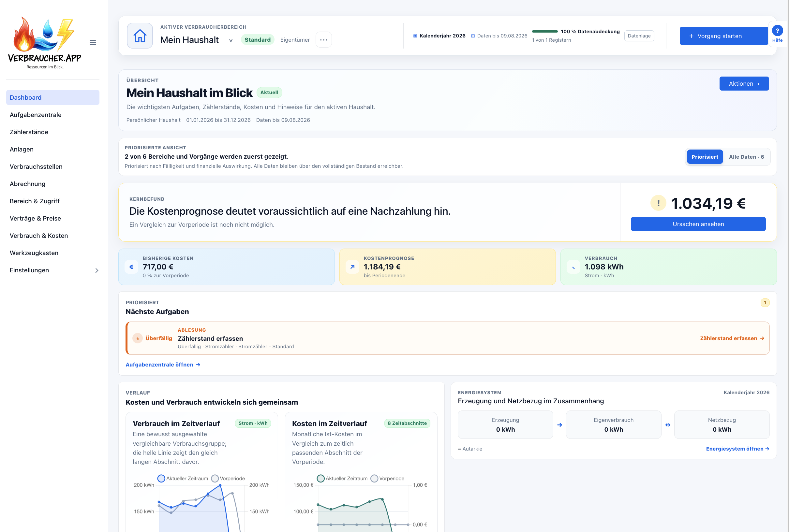This screenshot has height=532, width=789.
Task: Switch to the Priorisiert view
Action: [x=705, y=157]
